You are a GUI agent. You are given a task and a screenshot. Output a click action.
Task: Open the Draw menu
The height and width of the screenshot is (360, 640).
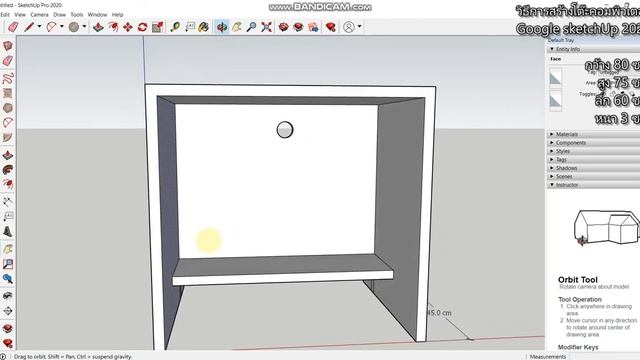pos(60,14)
